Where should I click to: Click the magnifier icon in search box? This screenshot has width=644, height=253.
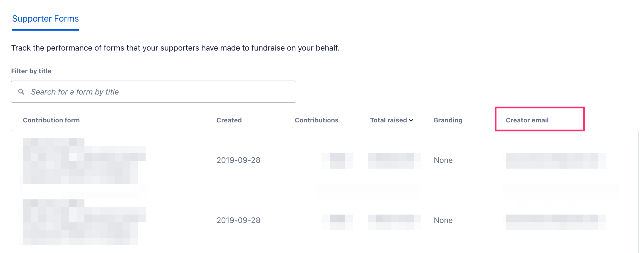point(21,92)
